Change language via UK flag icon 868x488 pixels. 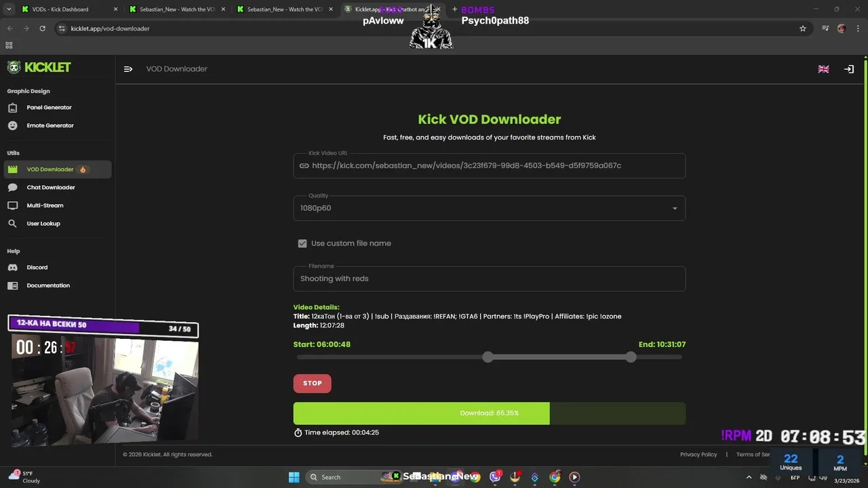coord(823,69)
